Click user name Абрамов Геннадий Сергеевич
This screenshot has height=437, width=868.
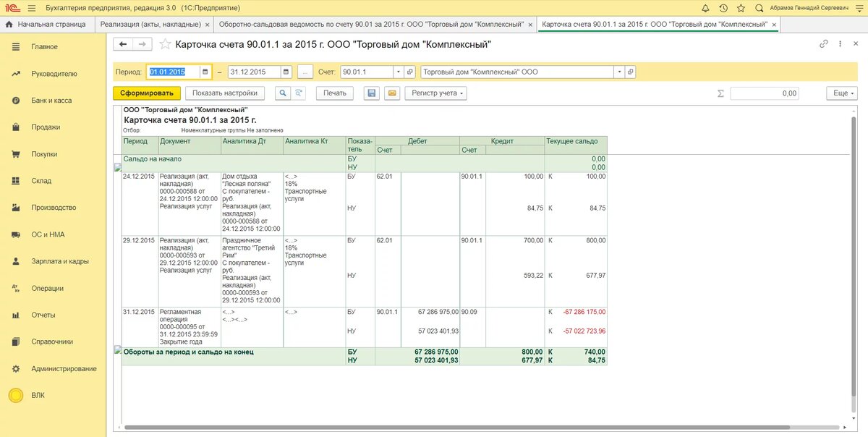click(808, 8)
